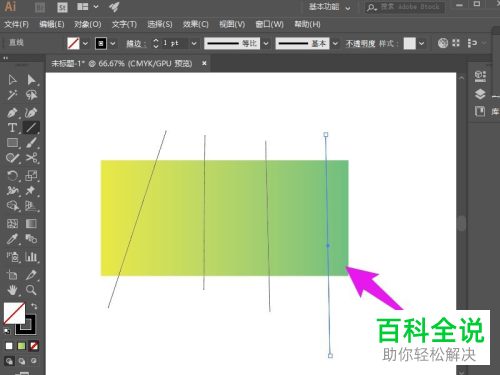Image resolution: width=500 pixels, height=375 pixels.
Task: Open the Type menu
Action: tap(124, 24)
